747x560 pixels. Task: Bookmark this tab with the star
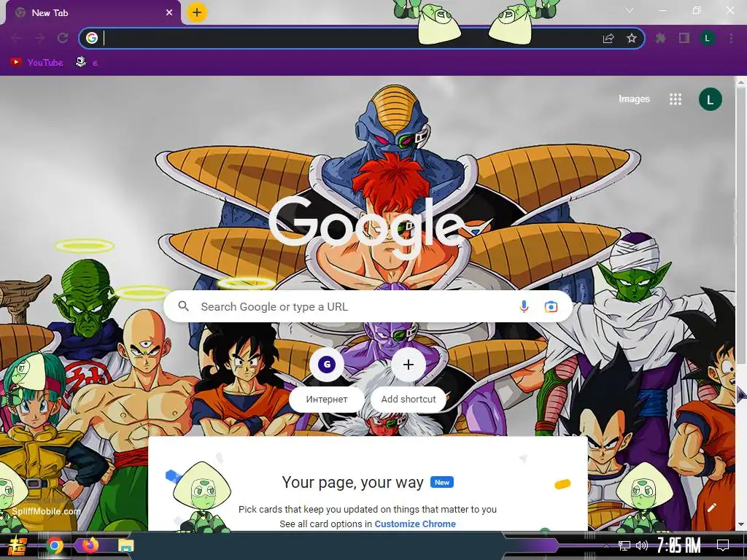632,38
